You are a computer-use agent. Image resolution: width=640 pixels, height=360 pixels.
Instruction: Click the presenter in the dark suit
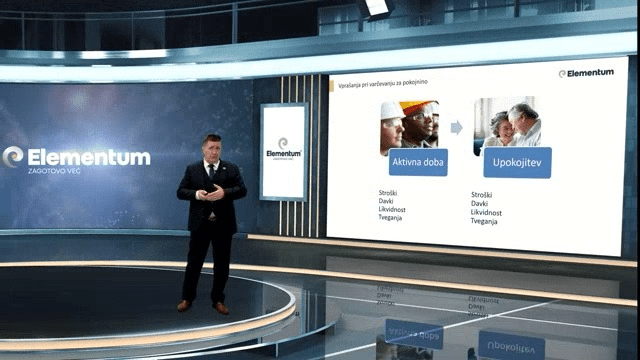[x=211, y=224]
